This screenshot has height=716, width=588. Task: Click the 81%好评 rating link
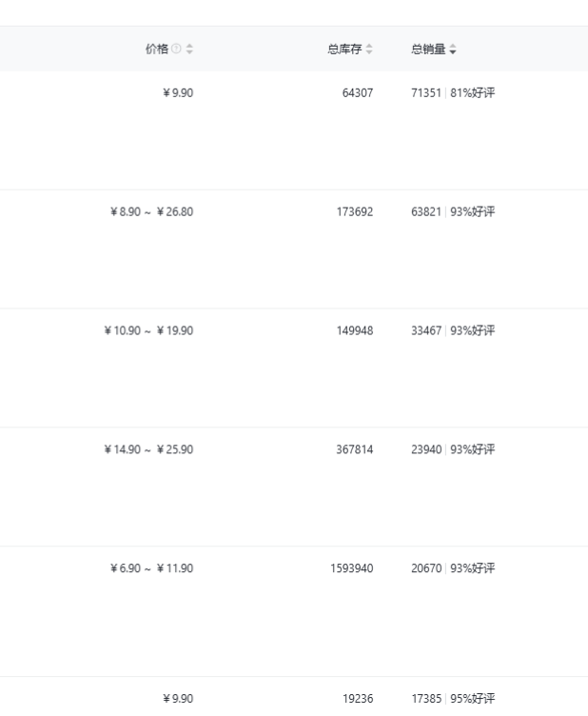pyautogui.click(x=473, y=92)
